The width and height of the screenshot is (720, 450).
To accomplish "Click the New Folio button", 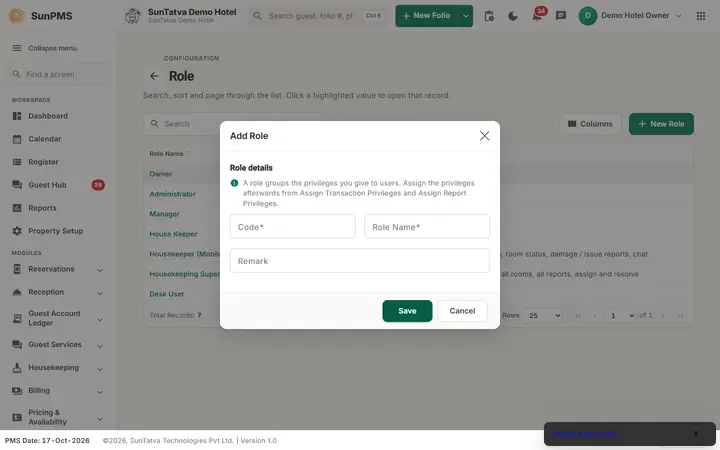I will click(427, 16).
